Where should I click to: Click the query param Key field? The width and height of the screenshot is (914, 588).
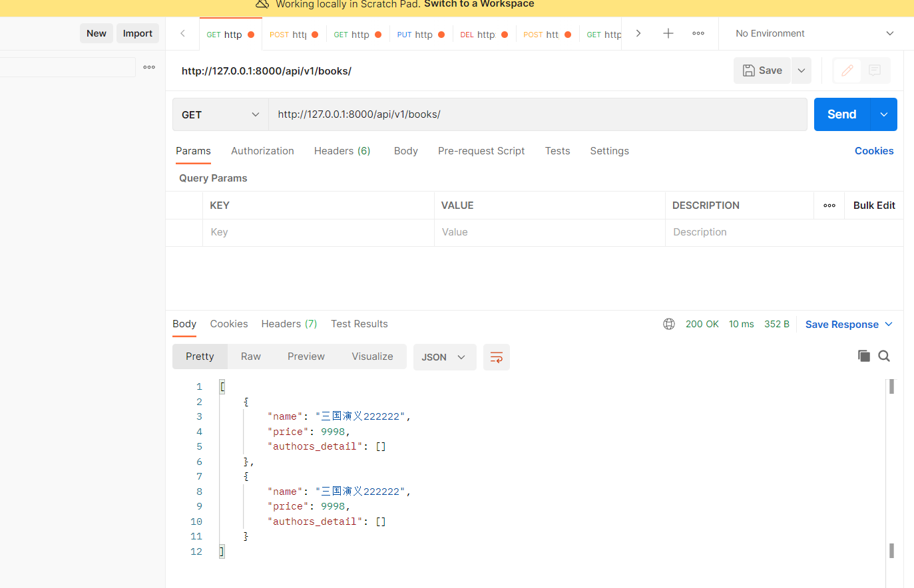318,232
